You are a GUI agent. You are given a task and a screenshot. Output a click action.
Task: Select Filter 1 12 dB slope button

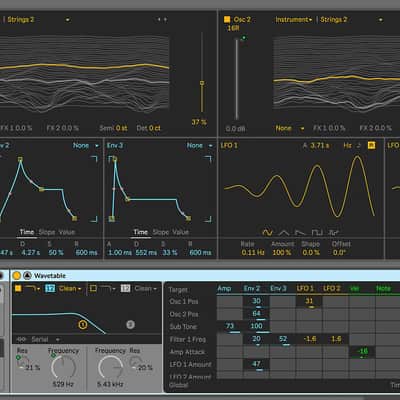pos(50,288)
